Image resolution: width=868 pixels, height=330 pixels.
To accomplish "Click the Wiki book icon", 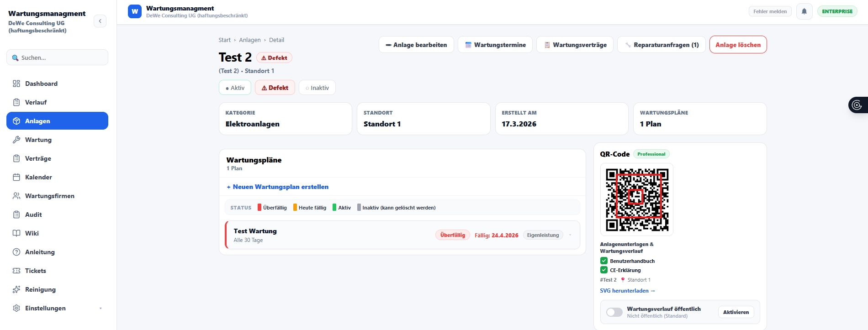I will 16,233.
